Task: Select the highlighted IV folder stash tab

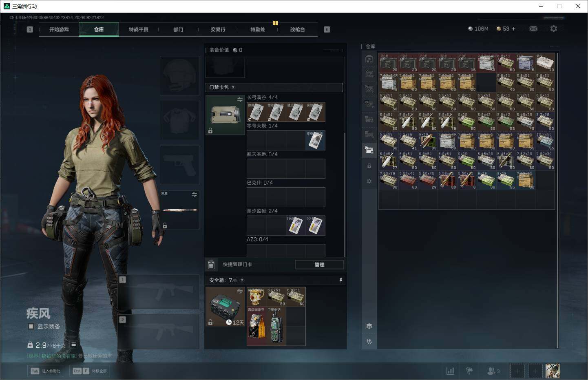Action: point(369,150)
